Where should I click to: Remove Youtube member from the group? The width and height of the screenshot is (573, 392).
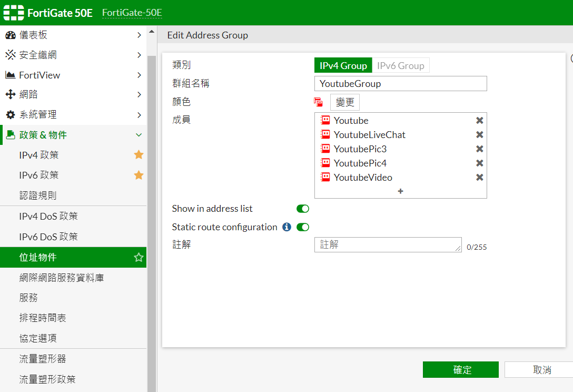tap(479, 121)
